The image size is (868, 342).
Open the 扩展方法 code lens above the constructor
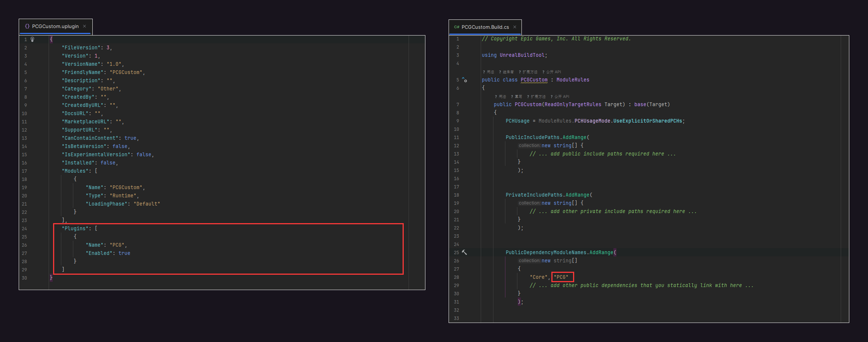pos(539,96)
